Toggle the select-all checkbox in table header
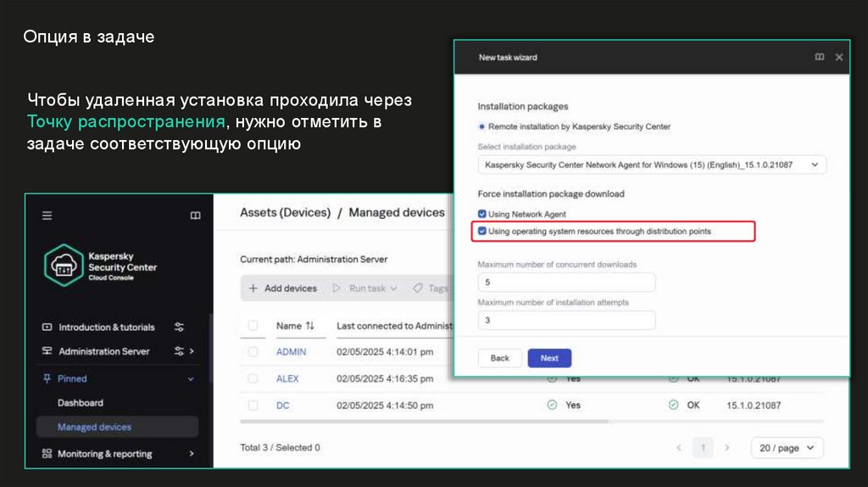The height and width of the screenshot is (487, 868). 253,326
